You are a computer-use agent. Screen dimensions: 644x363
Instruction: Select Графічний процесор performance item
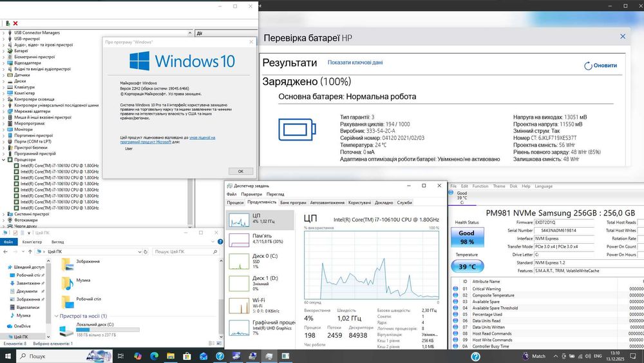click(x=260, y=328)
